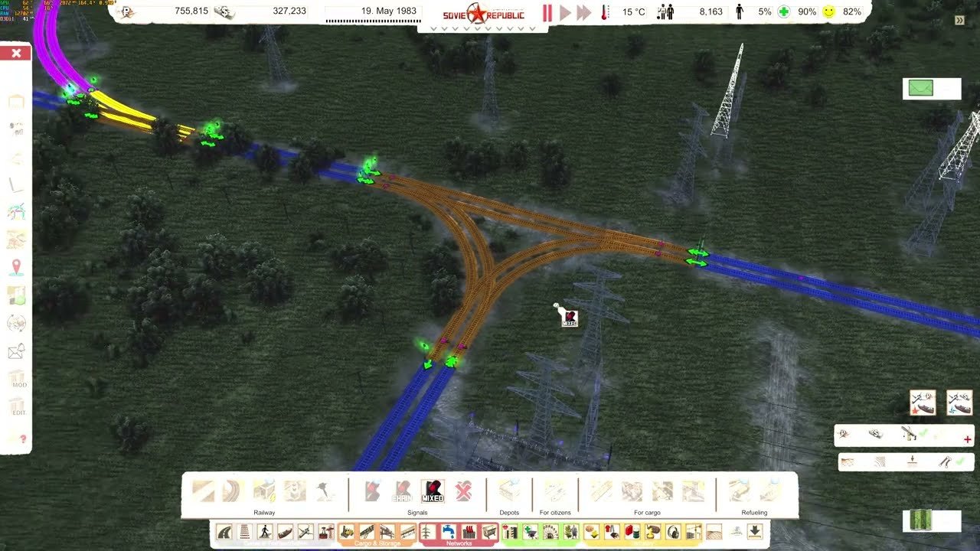980x551 pixels.
Task: Click the population citizens icon
Action: [x=665, y=11]
